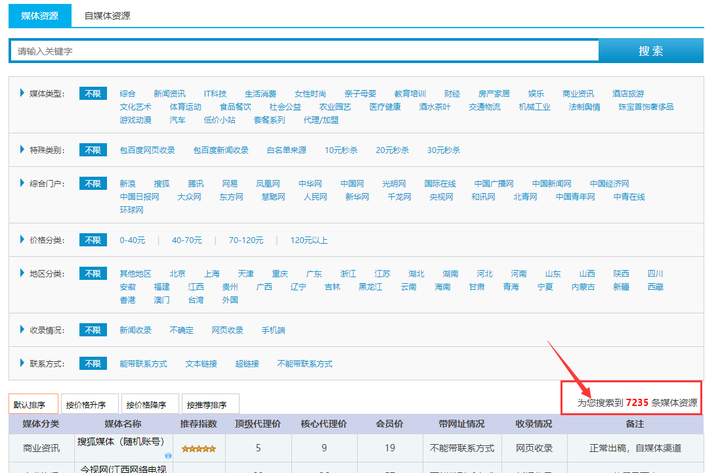
Task: Pick the 房产家居 media type
Action: coord(494,94)
